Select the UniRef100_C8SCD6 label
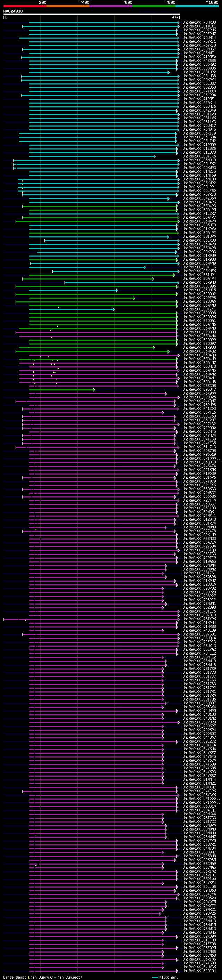Viewport: 222px width, 980px height. [x=199, y=386]
